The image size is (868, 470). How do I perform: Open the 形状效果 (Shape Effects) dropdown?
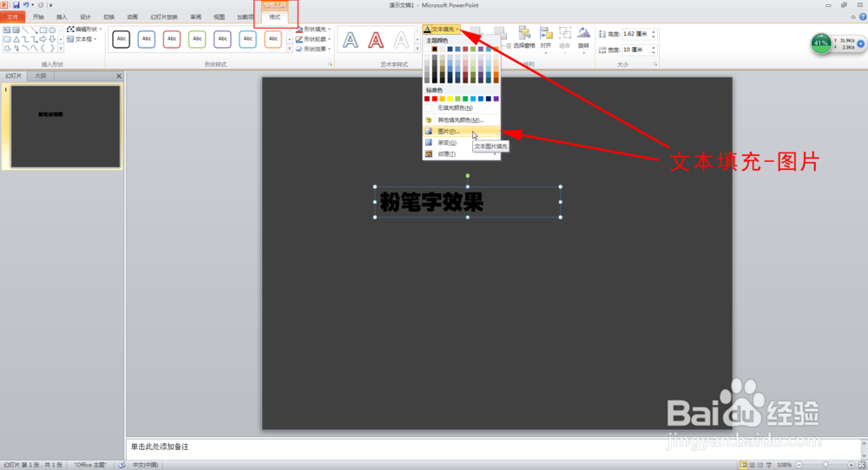pos(313,49)
